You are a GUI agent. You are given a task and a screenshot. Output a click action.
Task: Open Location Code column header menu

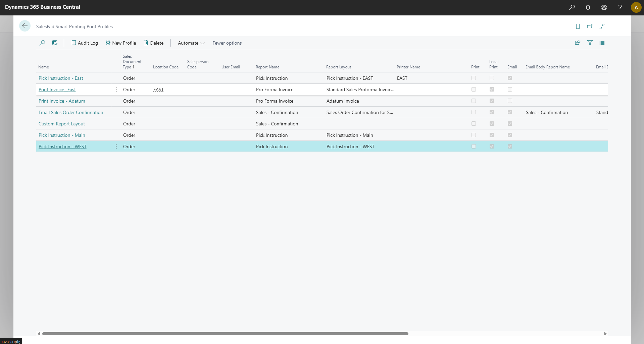166,67
